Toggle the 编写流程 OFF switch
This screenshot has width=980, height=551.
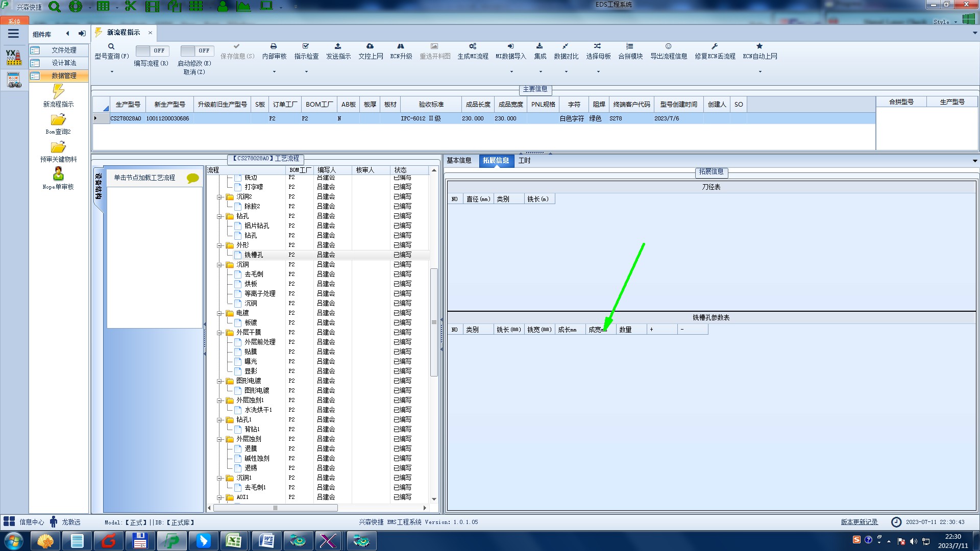click(152, 51)
